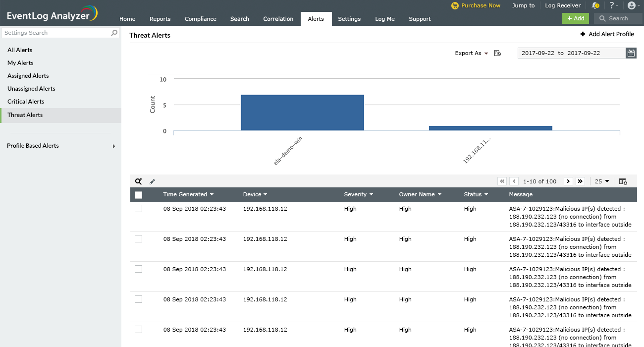Select the third alert row checkbox

139,269
